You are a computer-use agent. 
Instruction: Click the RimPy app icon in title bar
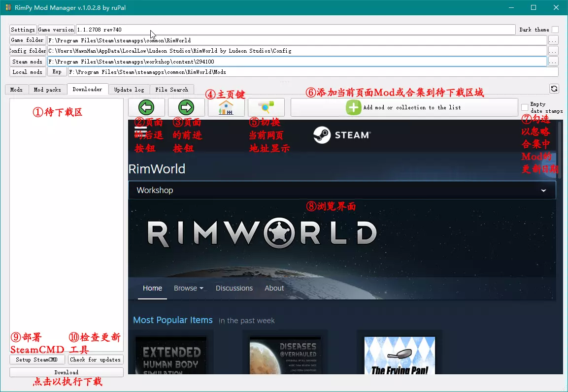tap(8, 7)
